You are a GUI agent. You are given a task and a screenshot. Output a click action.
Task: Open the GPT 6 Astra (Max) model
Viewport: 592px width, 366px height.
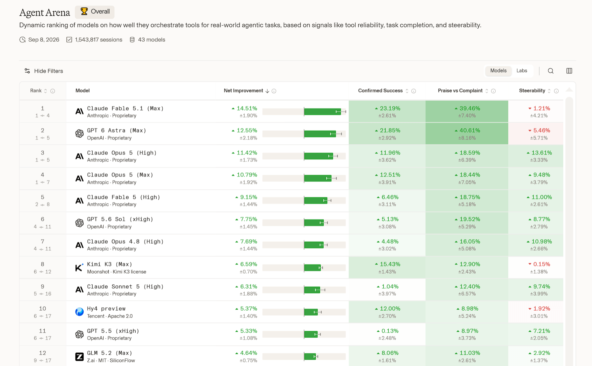[116, 130]
